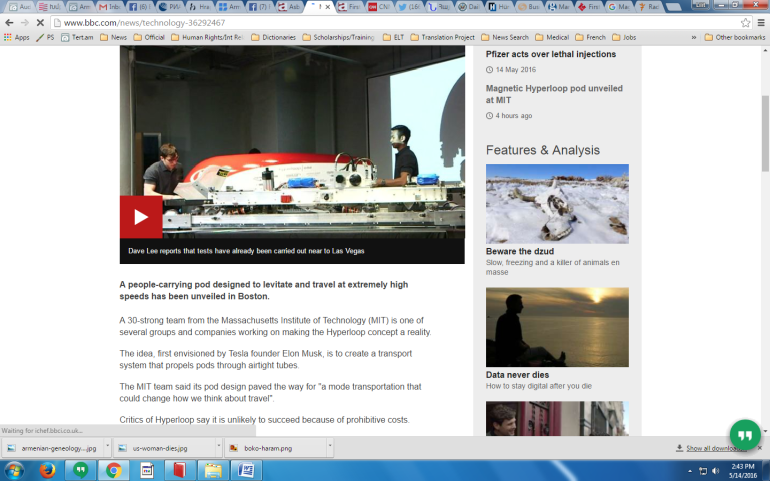This screenshot has width=770, height=481.
Task: Open the Beware the dzud snowy thumbnail
Action: (x=557, y=203)
